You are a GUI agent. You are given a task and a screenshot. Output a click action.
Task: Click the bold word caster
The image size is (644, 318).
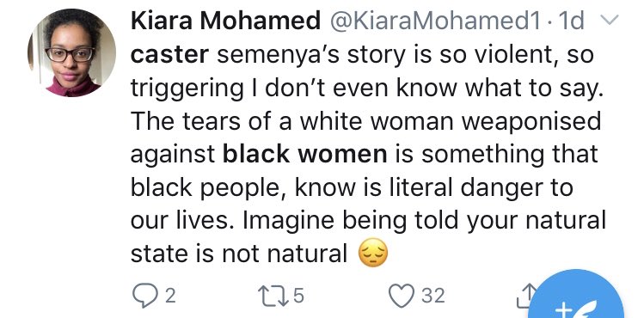170,54
